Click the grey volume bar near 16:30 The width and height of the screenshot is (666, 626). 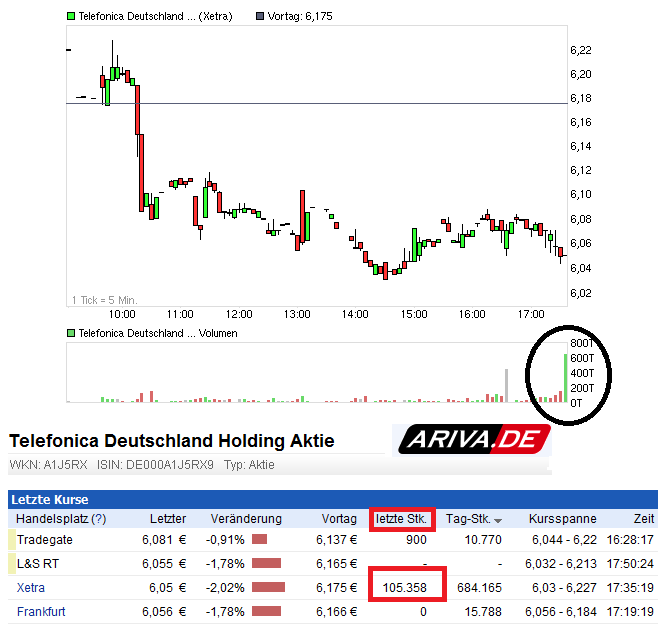tap(506, 385)
